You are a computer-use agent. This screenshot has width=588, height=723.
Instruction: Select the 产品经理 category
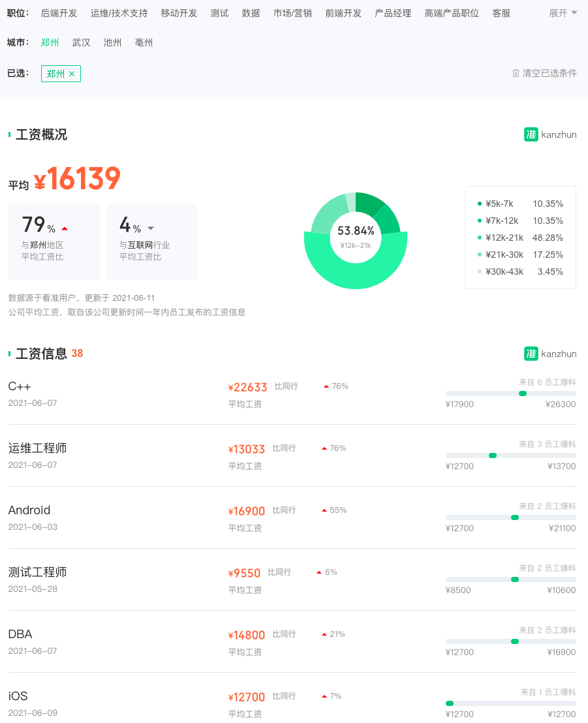click(392, 12)
